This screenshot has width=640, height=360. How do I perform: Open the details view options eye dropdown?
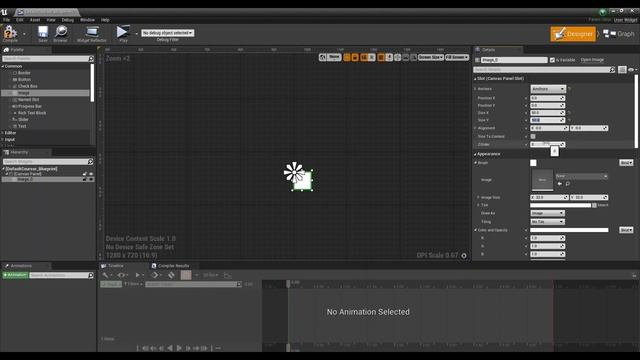coord(632,70)
